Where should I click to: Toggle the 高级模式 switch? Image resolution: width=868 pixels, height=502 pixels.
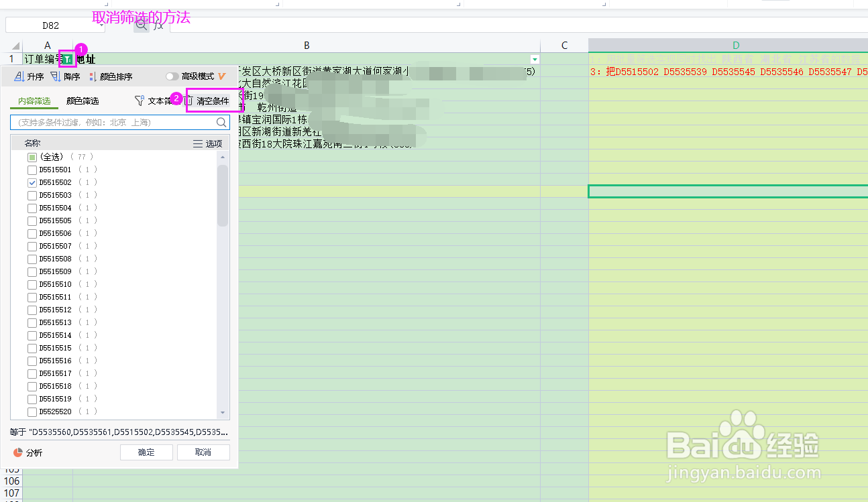click(x=172, y=76)
